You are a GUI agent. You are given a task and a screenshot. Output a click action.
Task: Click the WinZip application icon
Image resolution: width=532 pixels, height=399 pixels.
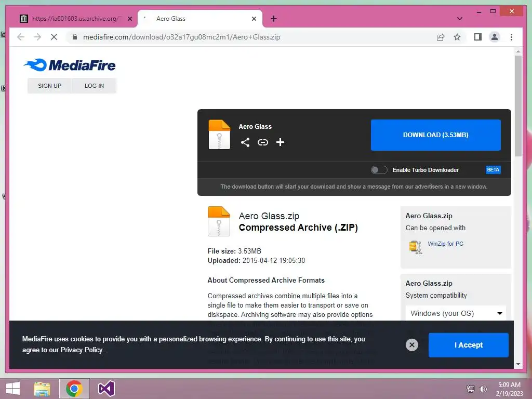[x=416, y=247]
